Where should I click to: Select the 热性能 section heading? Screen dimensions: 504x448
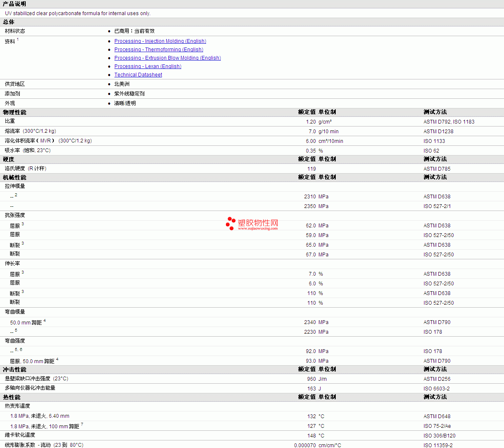(x=11, y=397)
